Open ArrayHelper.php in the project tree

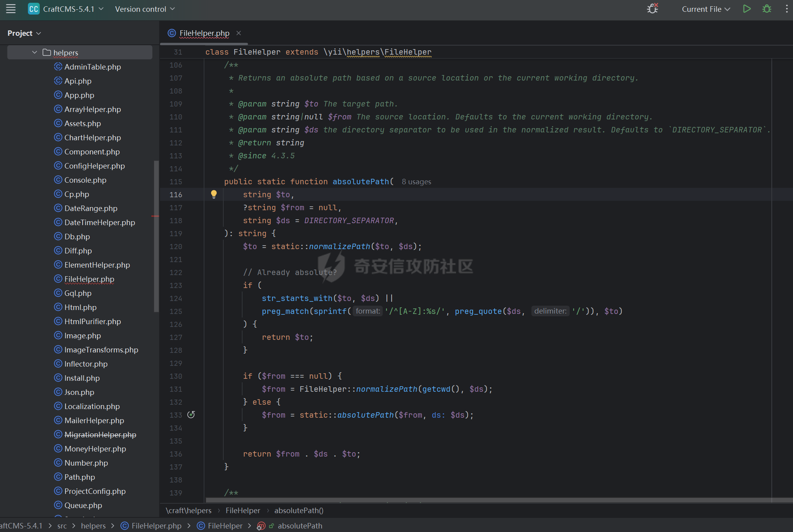click(x=92, y=109)
